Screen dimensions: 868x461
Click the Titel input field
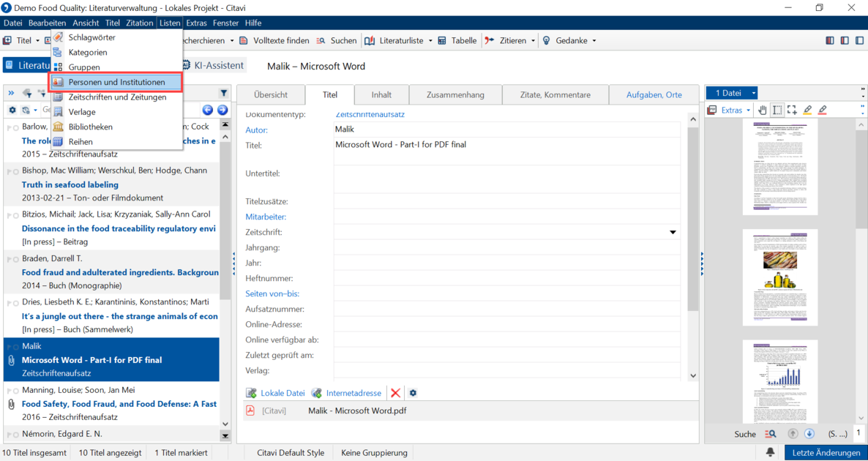508,151
